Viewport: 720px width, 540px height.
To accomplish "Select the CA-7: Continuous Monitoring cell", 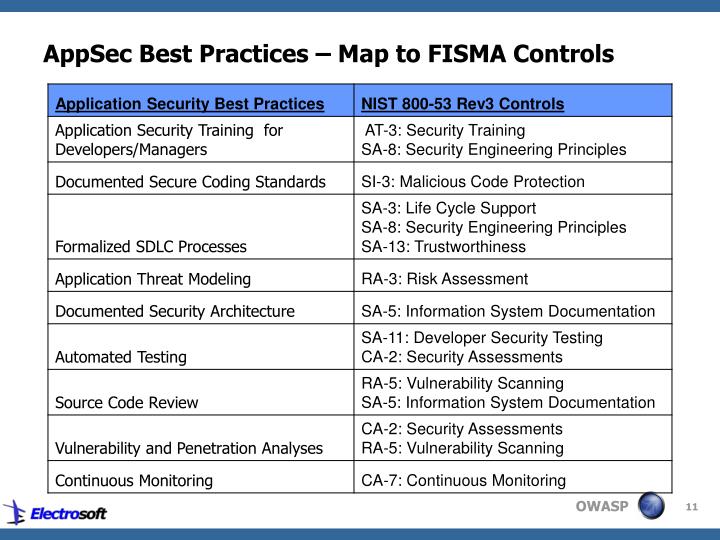I will pos(513,477).
